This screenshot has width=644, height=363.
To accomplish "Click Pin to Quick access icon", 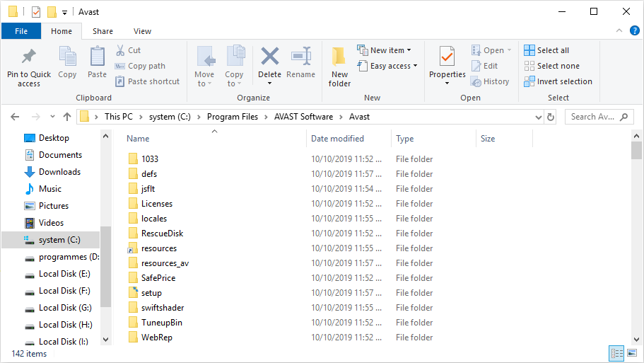I will 29,57.
